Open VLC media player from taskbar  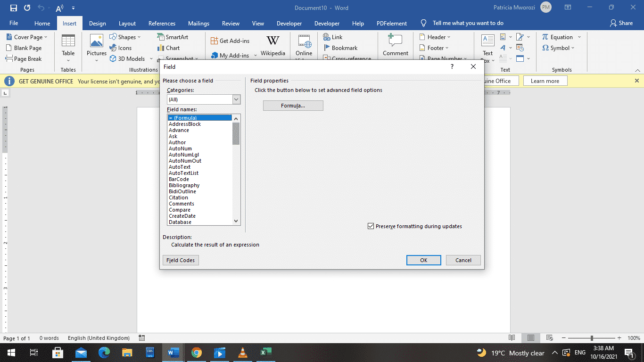tap(243, 353)
